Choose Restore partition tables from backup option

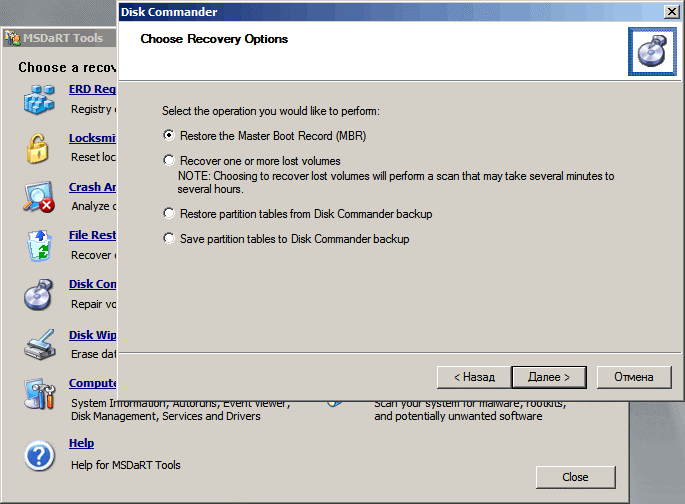(x=298, y=214)
